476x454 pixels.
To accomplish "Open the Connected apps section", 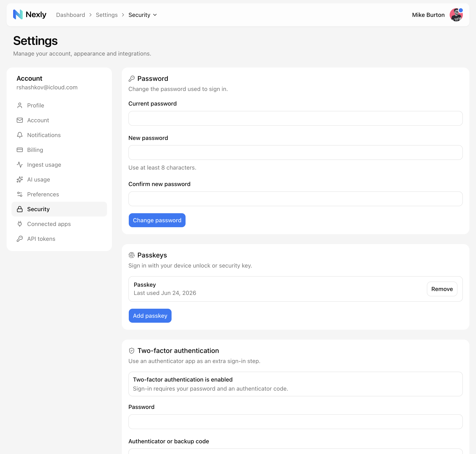I will pyautogui.click(x=59, y=224).
